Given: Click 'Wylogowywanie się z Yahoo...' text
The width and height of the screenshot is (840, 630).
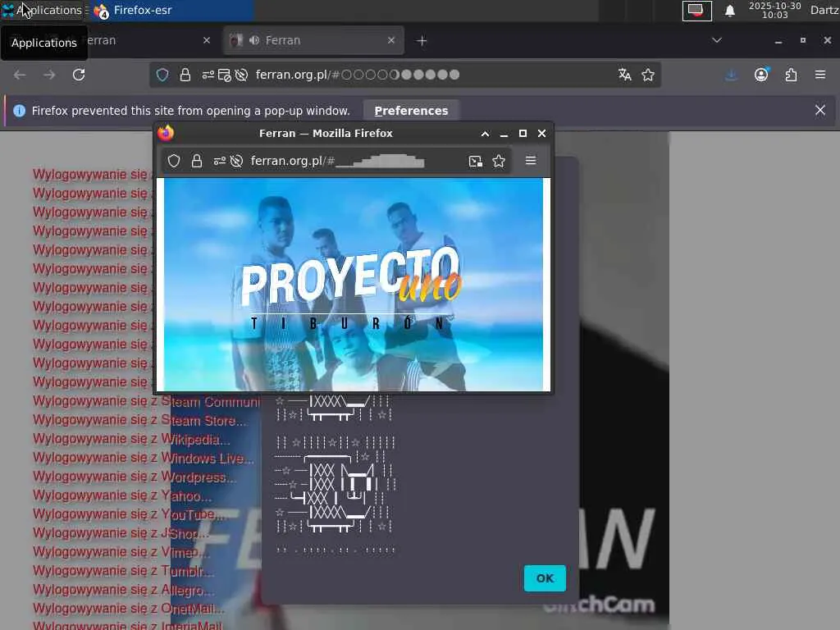Looking at the screenshot, I should coord(122,495).
